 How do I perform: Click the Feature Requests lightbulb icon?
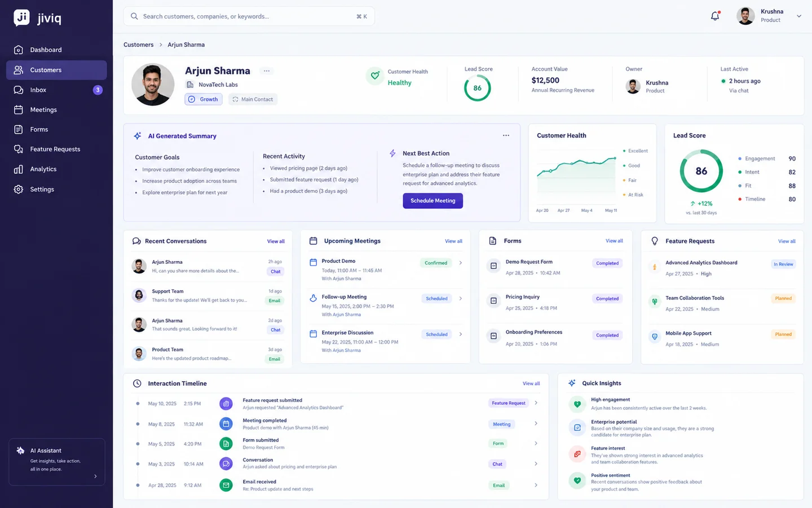point(655,241)
